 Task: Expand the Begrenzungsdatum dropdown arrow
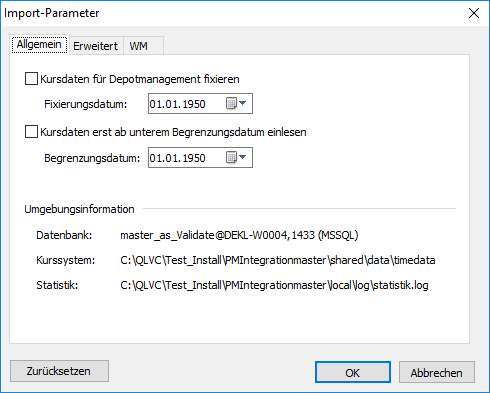243,157
